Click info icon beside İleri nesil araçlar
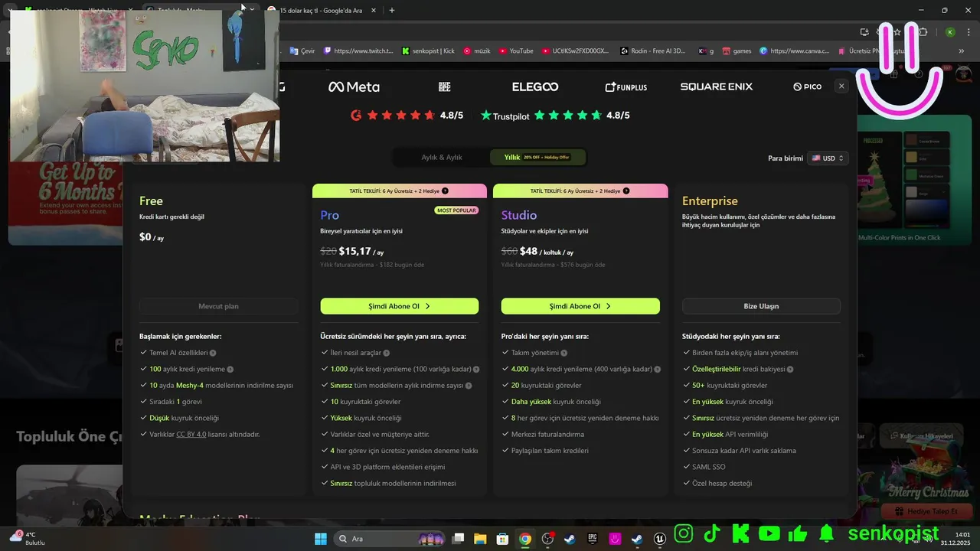The height and width of the screenshot is (551, 980). click(x=386, y=353)
